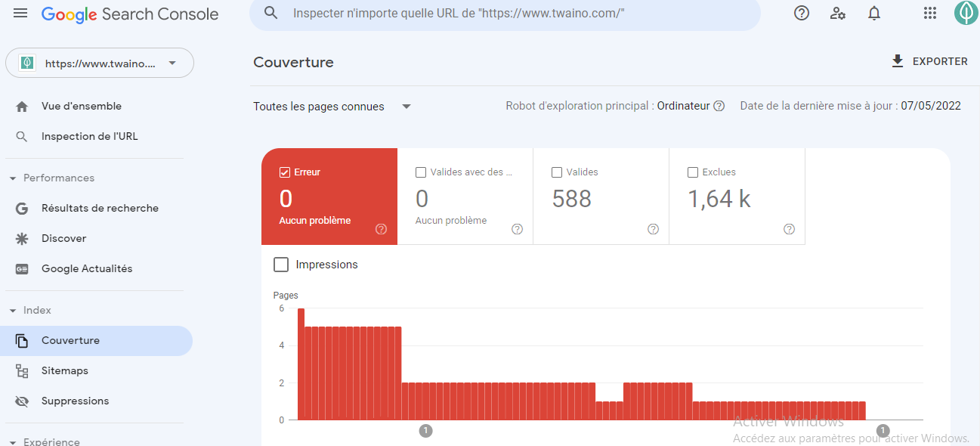Expand the Expérience section

[13, 441]
